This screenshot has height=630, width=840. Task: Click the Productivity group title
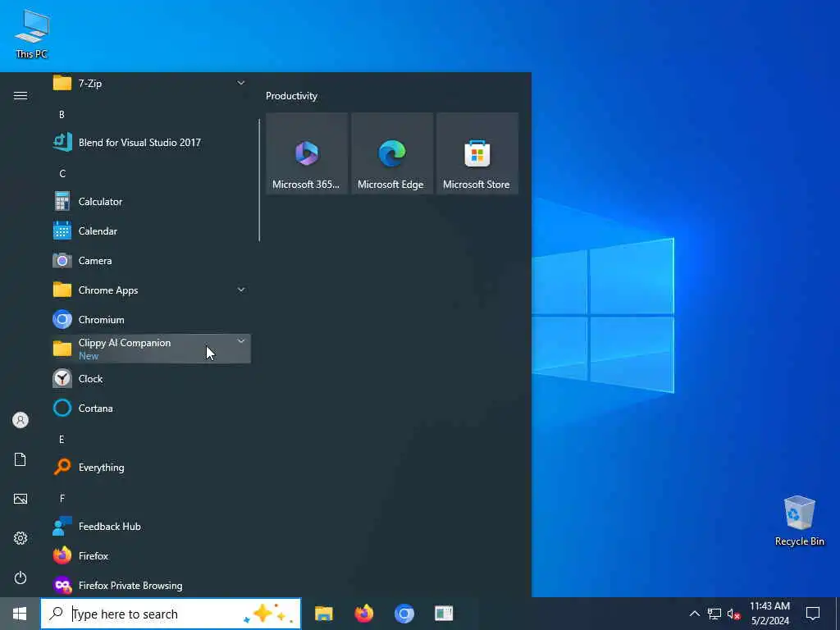(x=291, y=96)
